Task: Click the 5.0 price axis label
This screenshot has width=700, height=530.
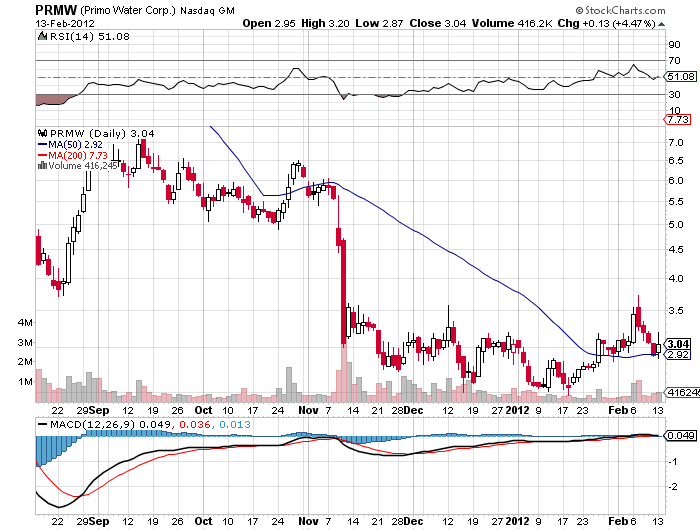Action: tap(676, 225)
